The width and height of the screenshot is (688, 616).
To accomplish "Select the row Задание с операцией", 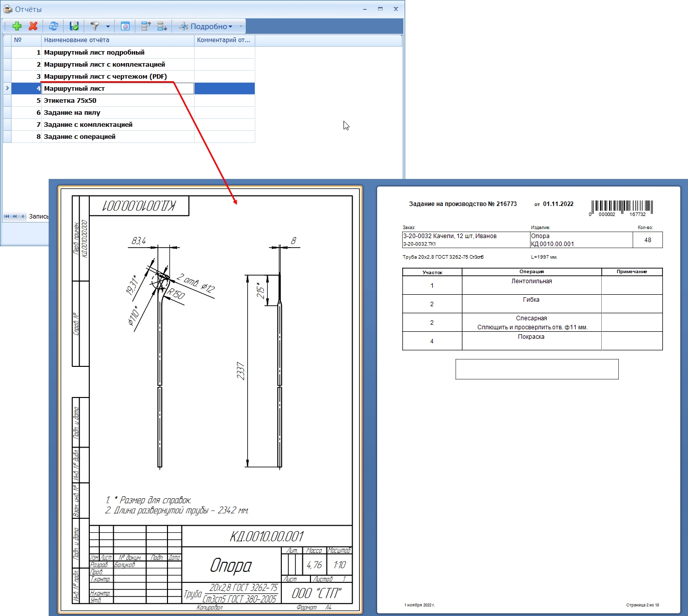I will [x=133, y=136].
